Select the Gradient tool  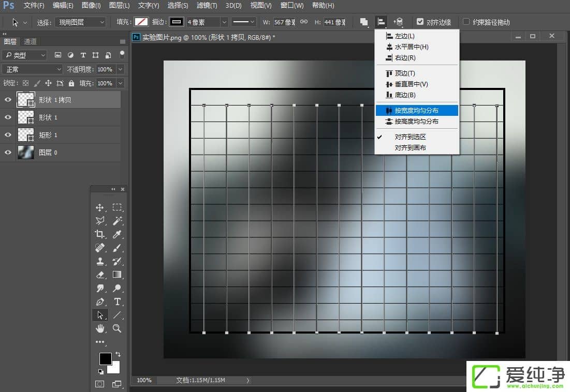tap(117, 275)
